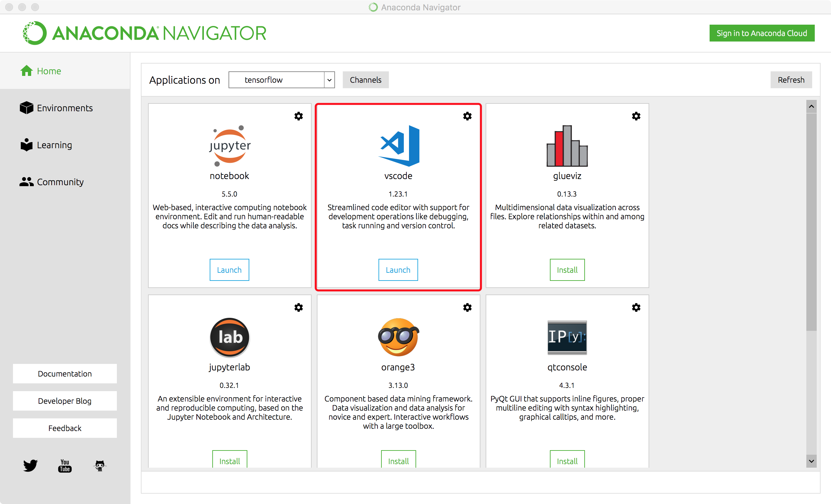Image resolution: width=831 pixels, height=504 pixels.
Task: Go to the Home tab
Action: point(65,71)
